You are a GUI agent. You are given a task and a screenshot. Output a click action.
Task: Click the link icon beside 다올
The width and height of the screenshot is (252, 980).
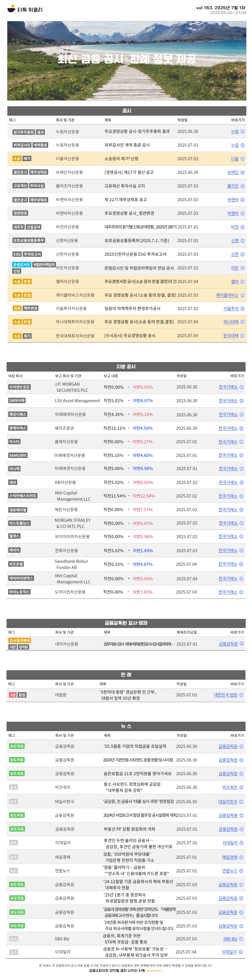tap(242, 159)
